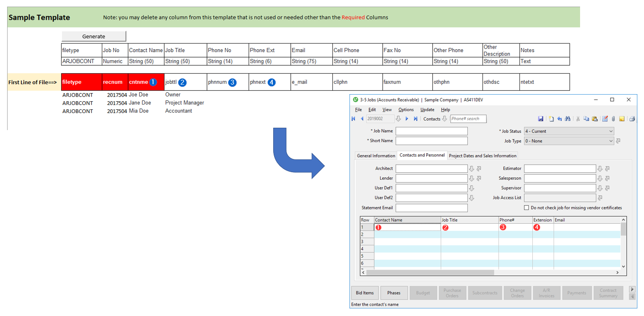Switch to the General Information tab
Screen dimensions: 644x316
pos(376,156)
